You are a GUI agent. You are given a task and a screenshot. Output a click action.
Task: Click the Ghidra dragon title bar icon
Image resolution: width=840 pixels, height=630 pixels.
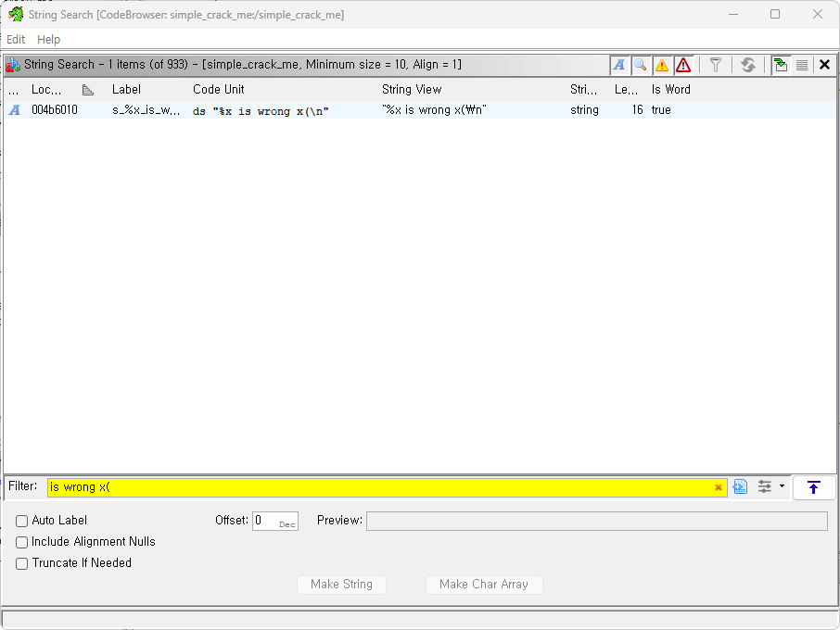[x=16, y=15]
